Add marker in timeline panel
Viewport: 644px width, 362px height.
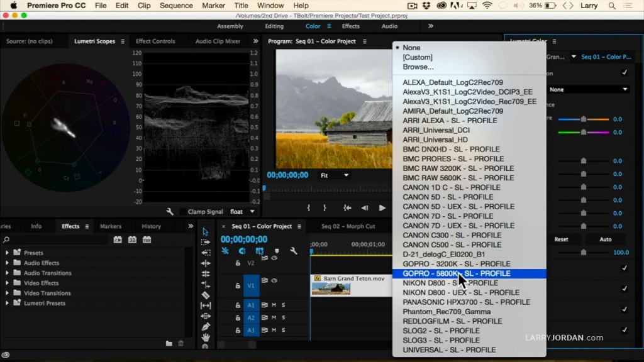pyautogui.click(x=277, y=251)
